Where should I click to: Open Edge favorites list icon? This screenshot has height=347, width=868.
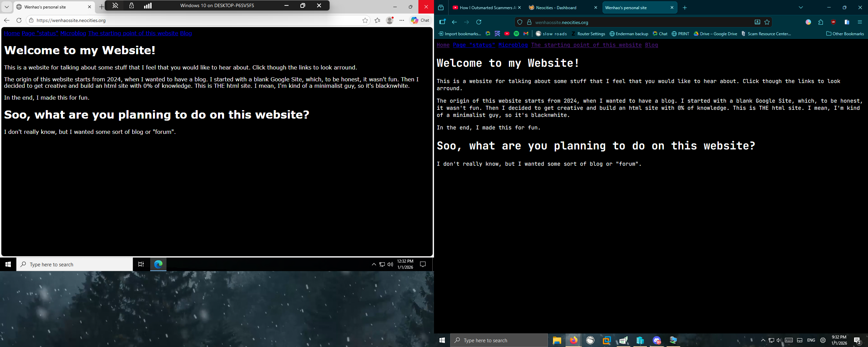(x=377, y=20)
